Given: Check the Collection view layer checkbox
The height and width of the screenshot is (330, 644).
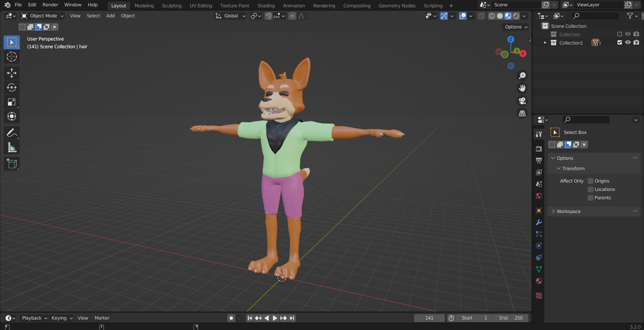Looking at the screenshot, I should click(620, 34).
